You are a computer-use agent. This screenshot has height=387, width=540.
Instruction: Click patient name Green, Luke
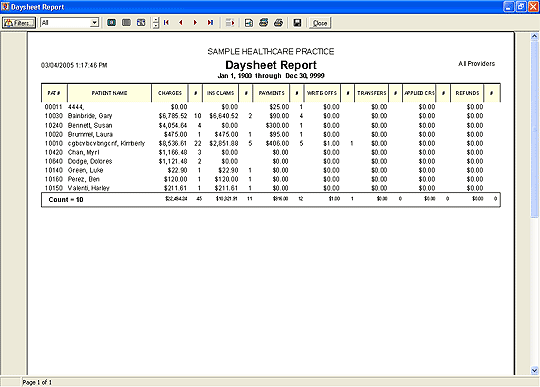(x=85, y=170)
